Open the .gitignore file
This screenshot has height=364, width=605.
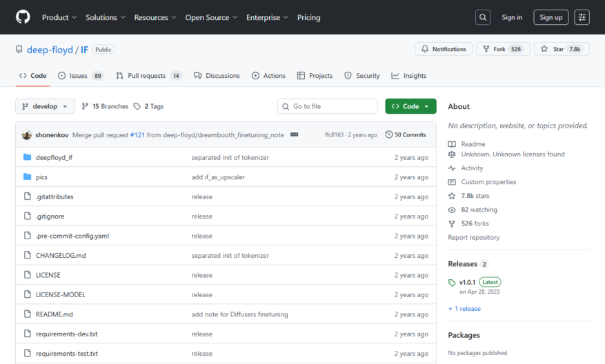50,216
